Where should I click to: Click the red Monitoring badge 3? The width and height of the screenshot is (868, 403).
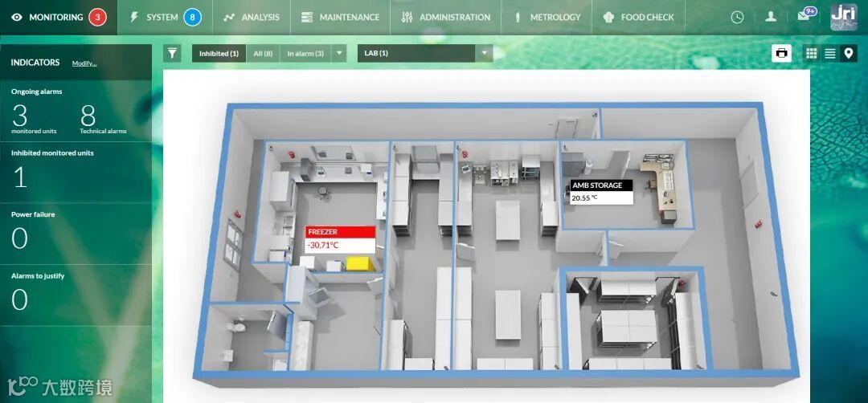point(97,17)
